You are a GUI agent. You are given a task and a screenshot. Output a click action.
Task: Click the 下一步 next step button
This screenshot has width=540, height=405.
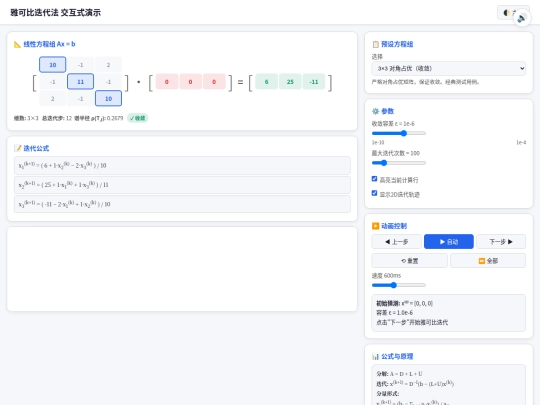click(x=501, y=242)
